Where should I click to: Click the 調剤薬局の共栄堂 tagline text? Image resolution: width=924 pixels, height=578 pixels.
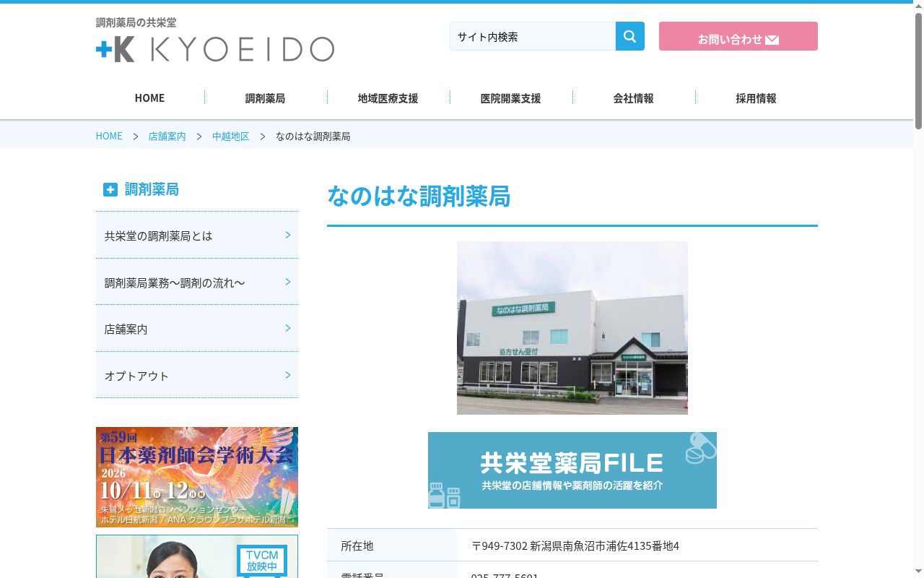click(136, 22)
